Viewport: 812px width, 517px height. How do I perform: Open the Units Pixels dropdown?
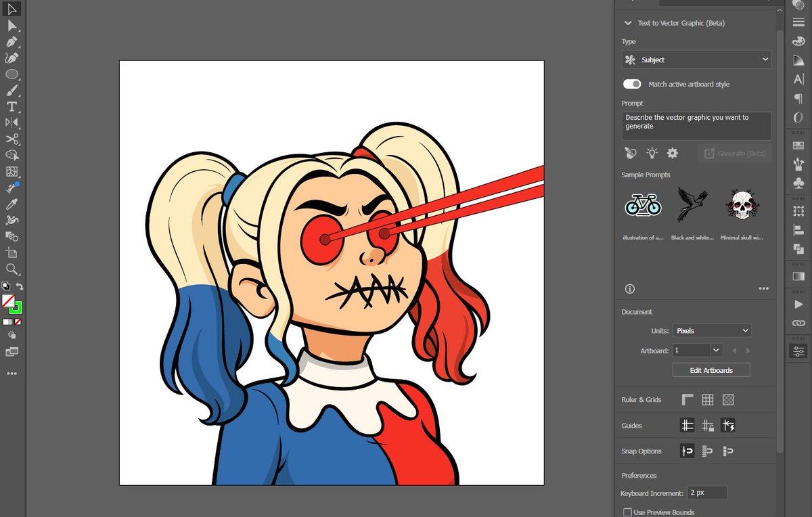(712, 331)
